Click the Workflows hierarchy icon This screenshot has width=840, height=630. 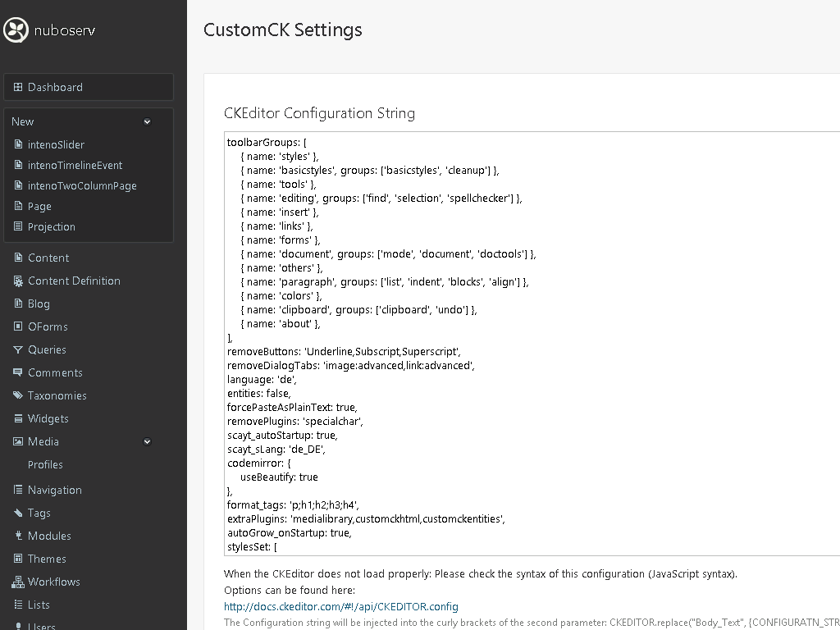pos(19,582)
